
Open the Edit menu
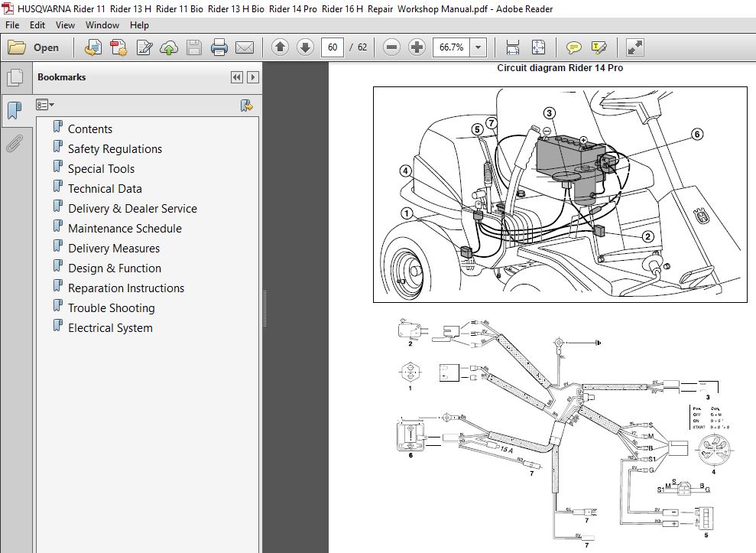click(37, 25)
